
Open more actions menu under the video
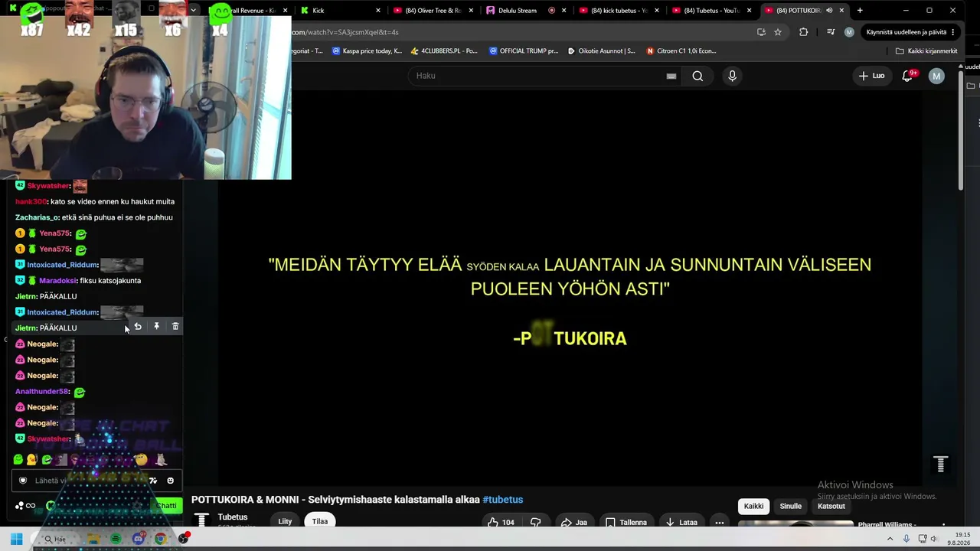pos(719,523)
